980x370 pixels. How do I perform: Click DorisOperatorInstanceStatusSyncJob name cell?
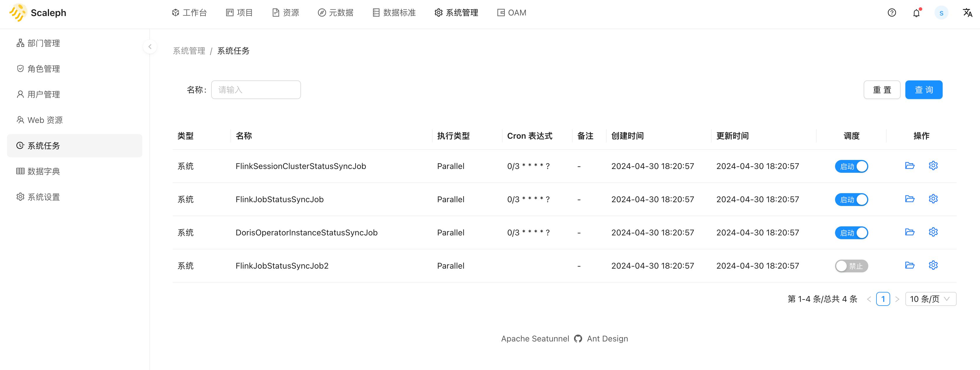(306, 233)
